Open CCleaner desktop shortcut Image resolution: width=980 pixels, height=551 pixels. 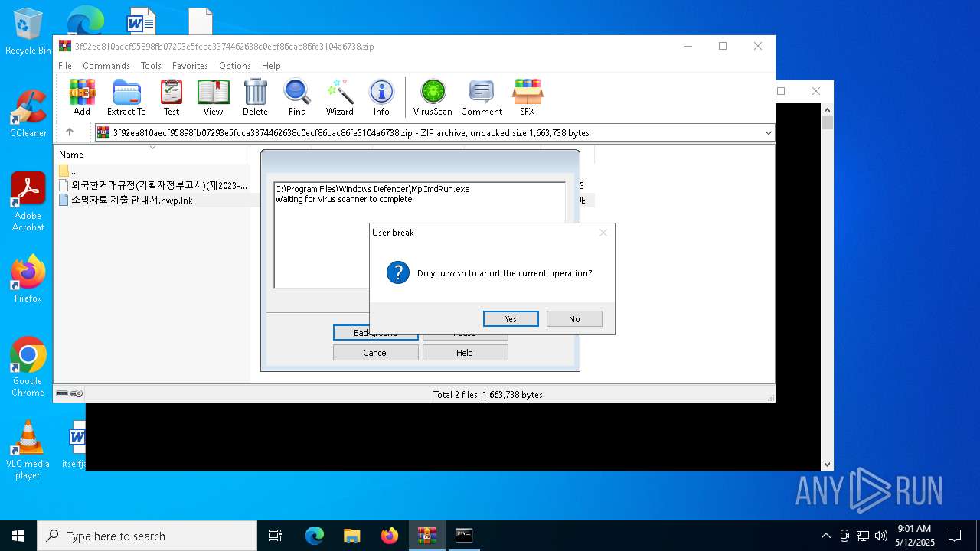pos(28,115)
